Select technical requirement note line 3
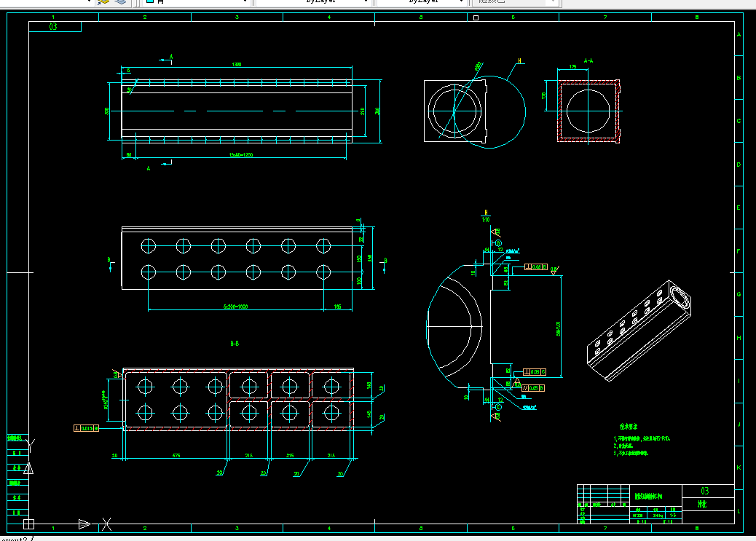The image size is (756, 541). coord(631,453)
